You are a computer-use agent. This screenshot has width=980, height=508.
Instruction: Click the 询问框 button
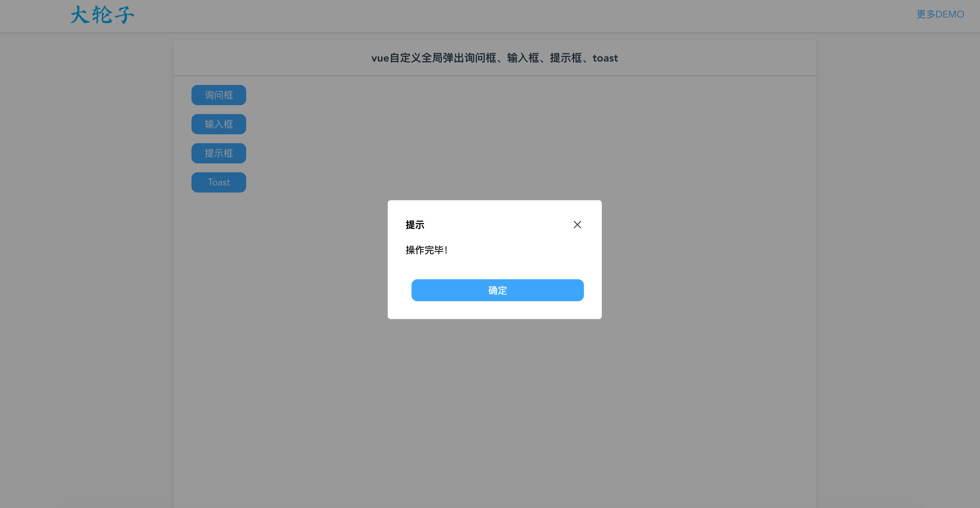[219, 95]
